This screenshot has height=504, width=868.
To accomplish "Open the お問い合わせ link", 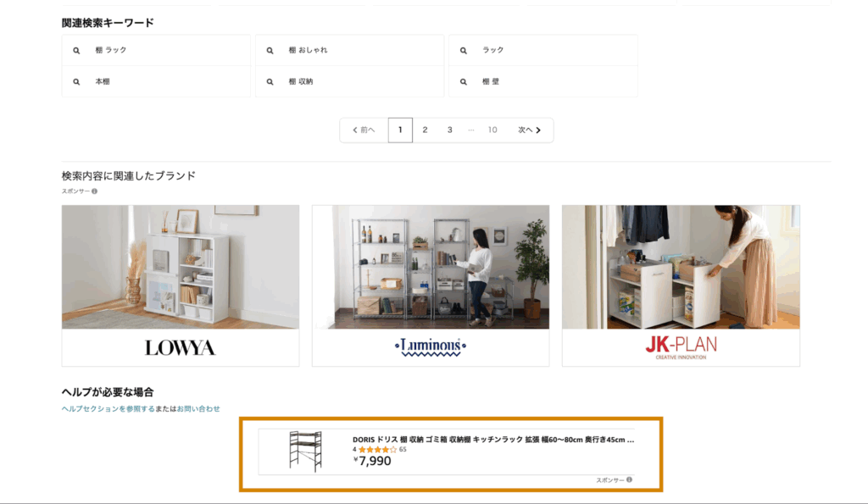I will pos(198,409).
